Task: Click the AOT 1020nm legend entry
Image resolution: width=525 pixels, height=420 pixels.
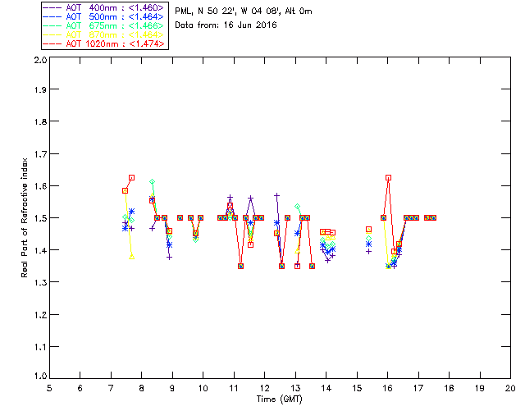Action: coord(104,43)
